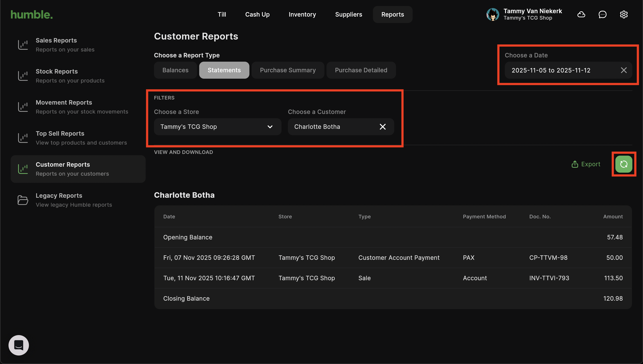
Task: Open the chat messages icon
Action: [x=603, y=14]
